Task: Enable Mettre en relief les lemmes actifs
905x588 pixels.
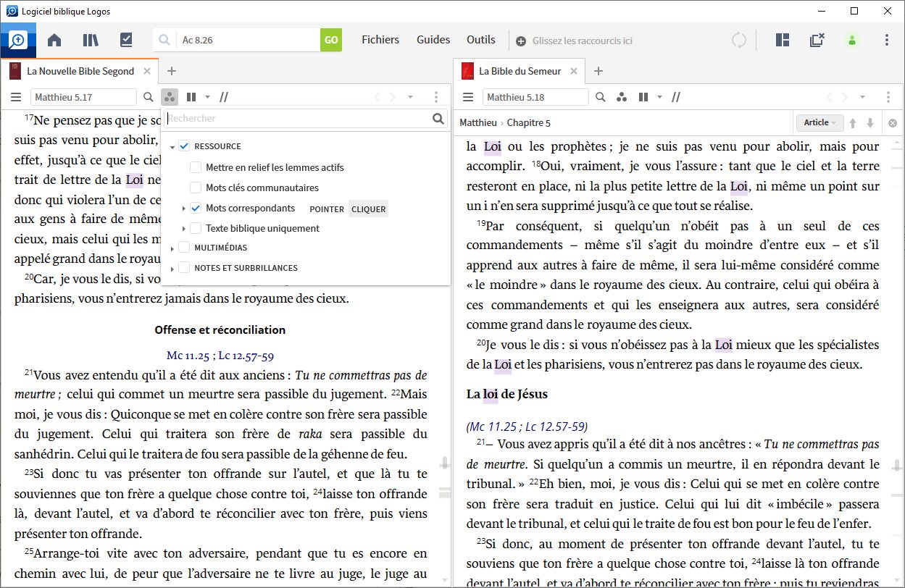Action: (196, 167)
